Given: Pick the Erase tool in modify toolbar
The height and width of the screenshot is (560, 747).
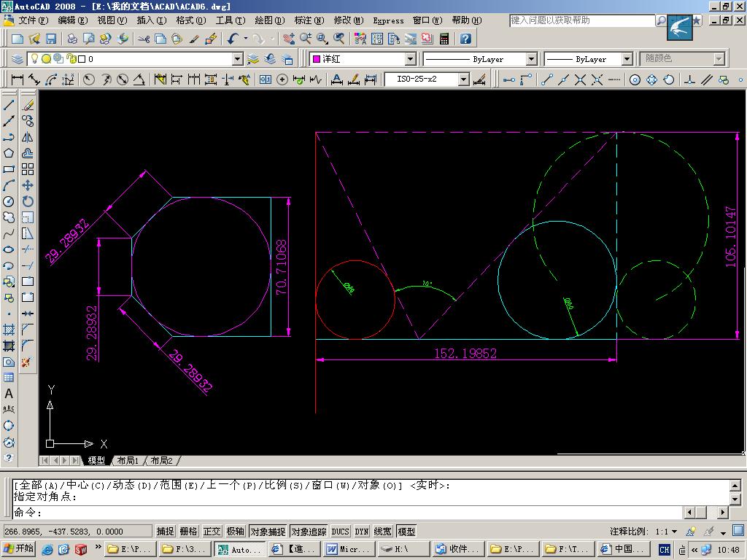Looking at the screenshot, I should coord(28,105).
